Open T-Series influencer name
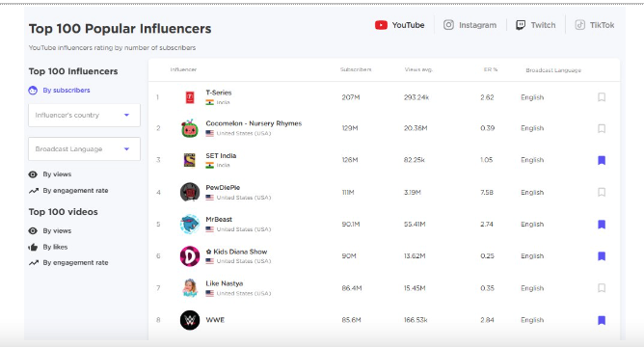 (x=219, y=93)
